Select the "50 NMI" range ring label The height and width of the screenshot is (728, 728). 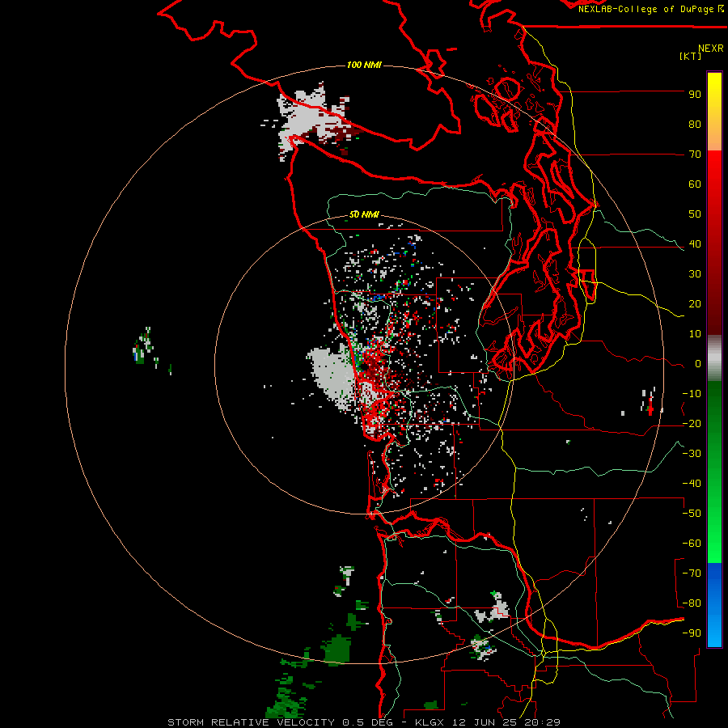click(364, 214)
